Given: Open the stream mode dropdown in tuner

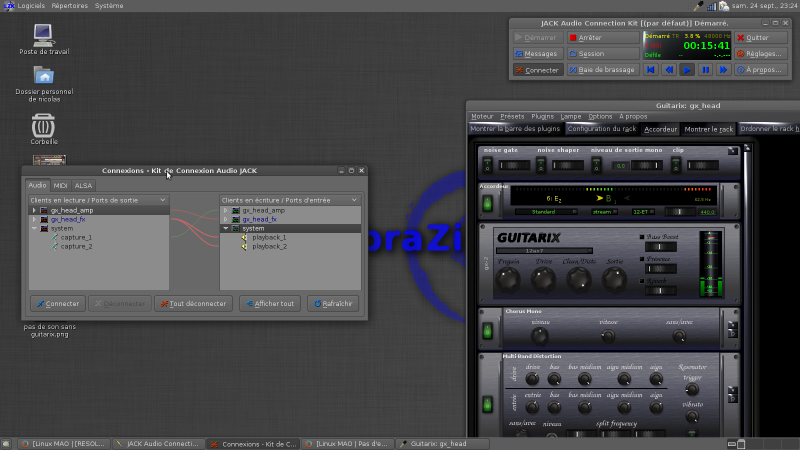Looking at the screenshot, I should pyautogui.click(x=605, y=212).
